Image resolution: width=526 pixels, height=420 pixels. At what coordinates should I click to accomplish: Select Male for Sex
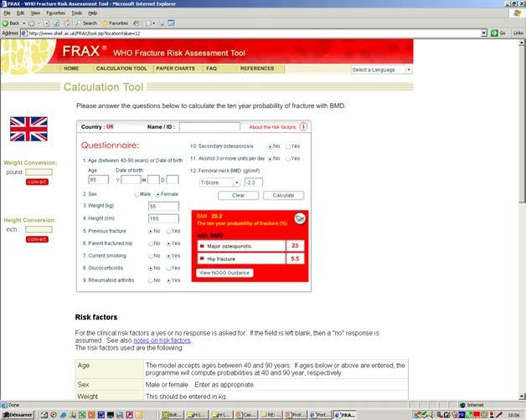pyautogui.click(x=137, y=194)
